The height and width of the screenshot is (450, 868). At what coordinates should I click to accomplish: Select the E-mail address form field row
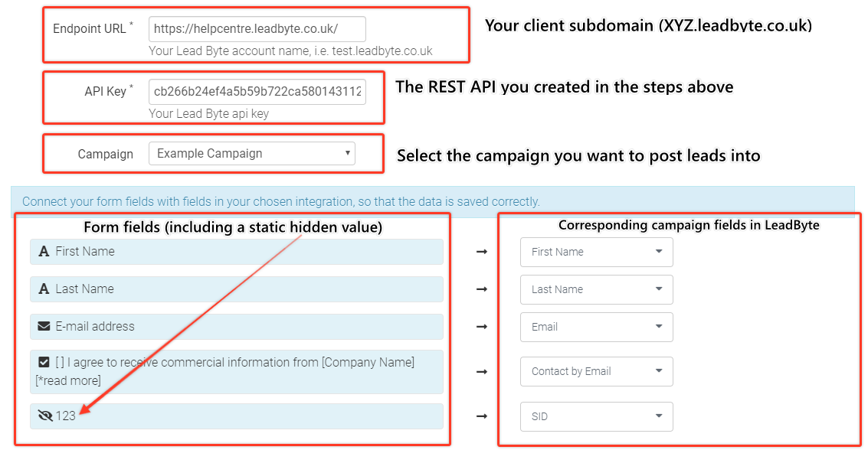[x=237, y=327]
